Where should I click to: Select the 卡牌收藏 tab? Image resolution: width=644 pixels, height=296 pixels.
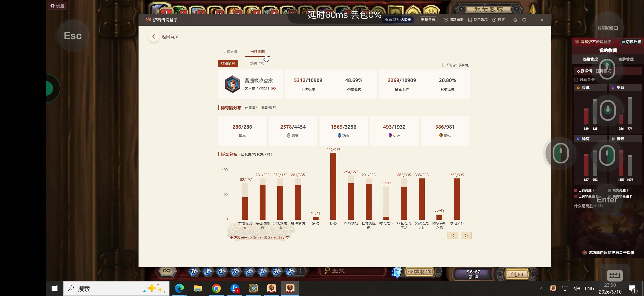click(257, 52)
